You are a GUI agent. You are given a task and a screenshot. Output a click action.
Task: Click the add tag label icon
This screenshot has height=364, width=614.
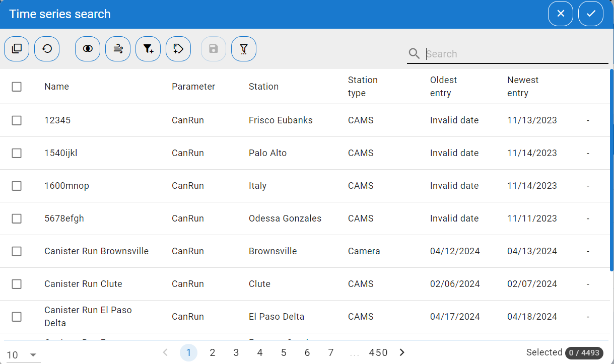[x=178, y=49]
